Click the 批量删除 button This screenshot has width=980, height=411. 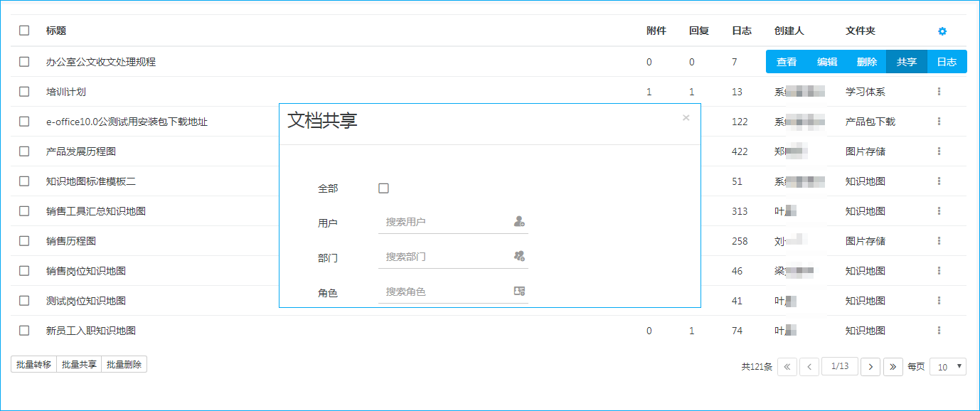(124, 365)
